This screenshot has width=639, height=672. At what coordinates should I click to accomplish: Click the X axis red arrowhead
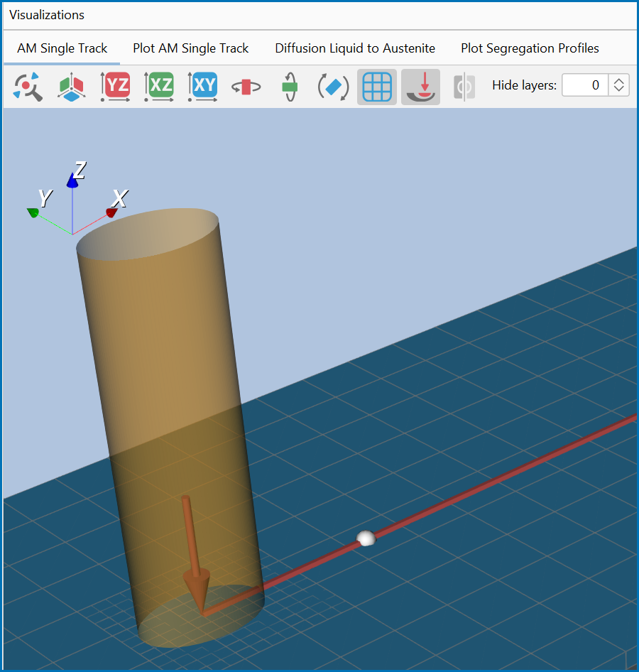click(x=111, y=212)
